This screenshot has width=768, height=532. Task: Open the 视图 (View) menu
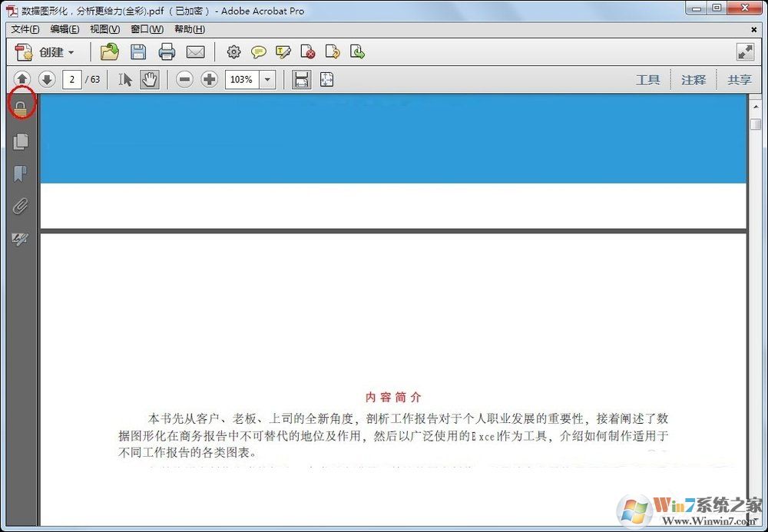104,28
